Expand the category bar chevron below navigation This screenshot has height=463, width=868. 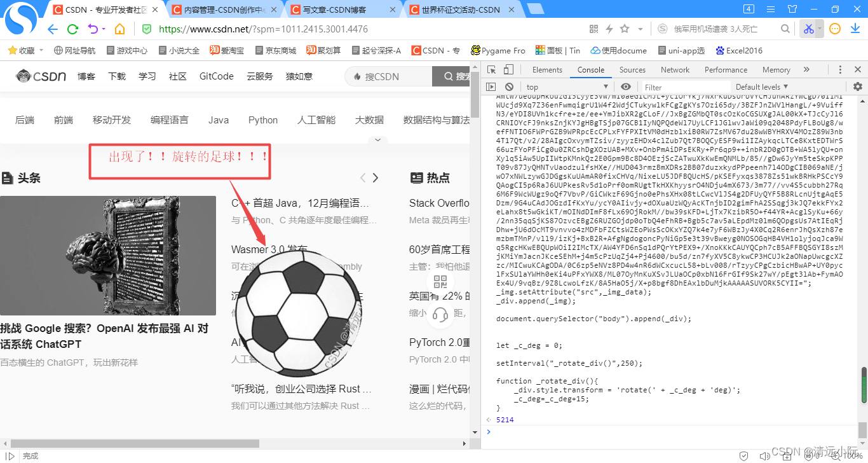[377, 139]
